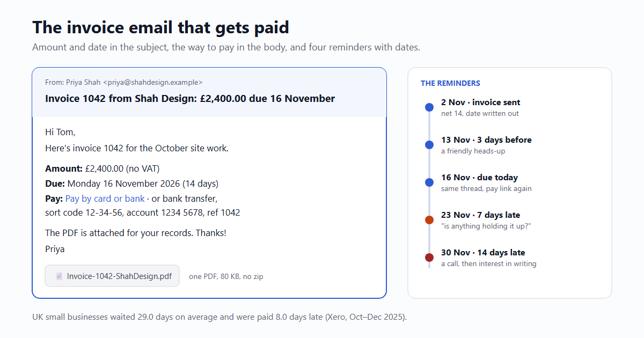The width and height of the screenshot is (644, 338).
Task: Select the "13 Nov · 3 days before" reminder
Action: (486, 140)
